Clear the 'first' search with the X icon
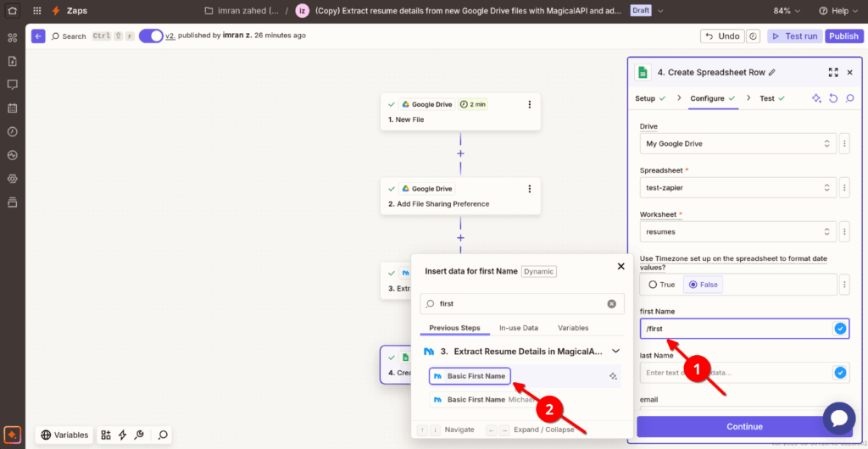This screenshot has width=868, height=449. [x=612, y=303]
